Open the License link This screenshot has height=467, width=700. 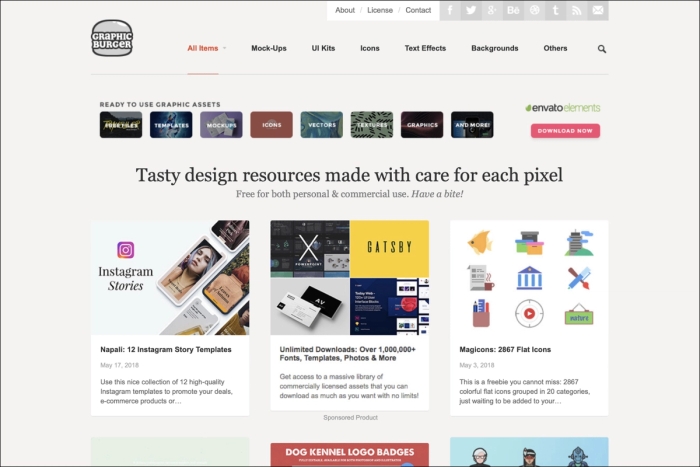(380, 10)
